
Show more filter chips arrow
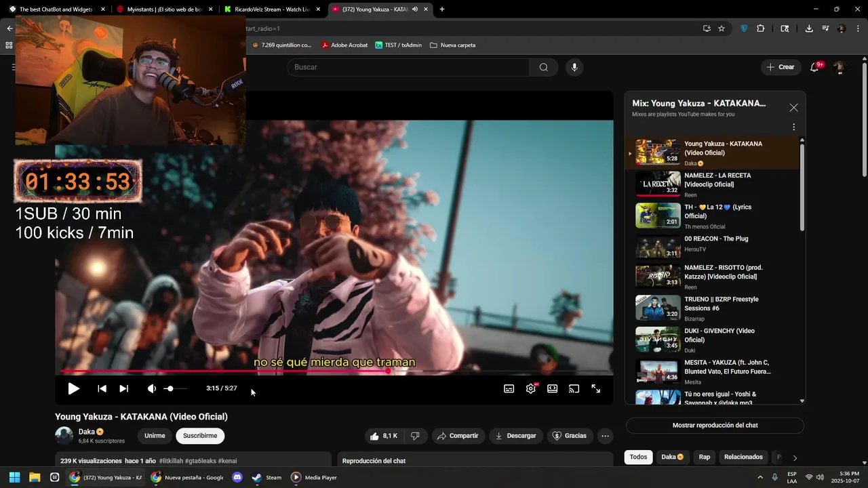point(795,458)
